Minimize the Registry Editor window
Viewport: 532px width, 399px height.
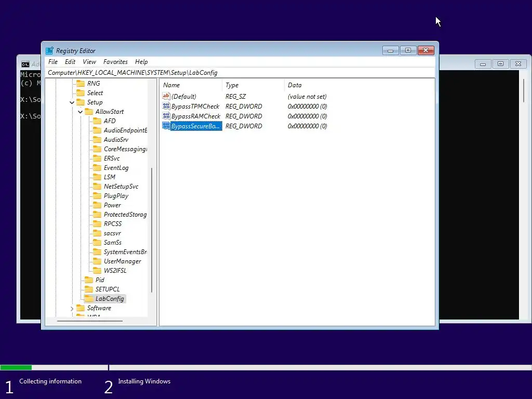391,50
